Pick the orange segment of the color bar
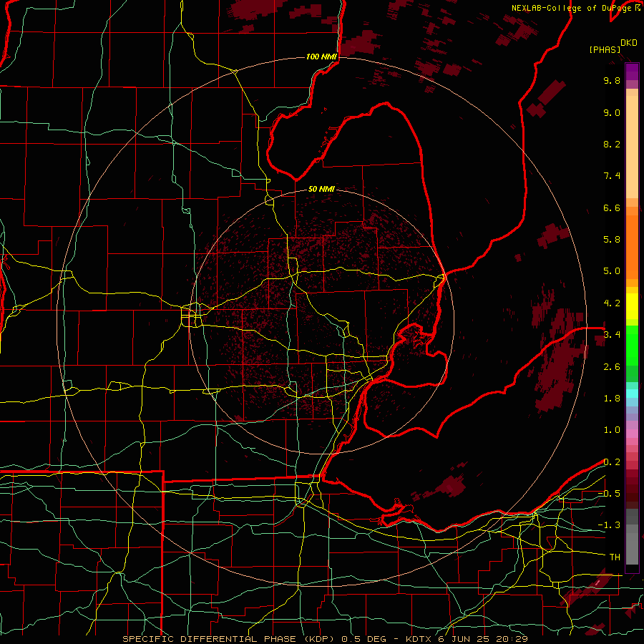The width and height of the screenshot is (644, 644). [x=632, y=246]
